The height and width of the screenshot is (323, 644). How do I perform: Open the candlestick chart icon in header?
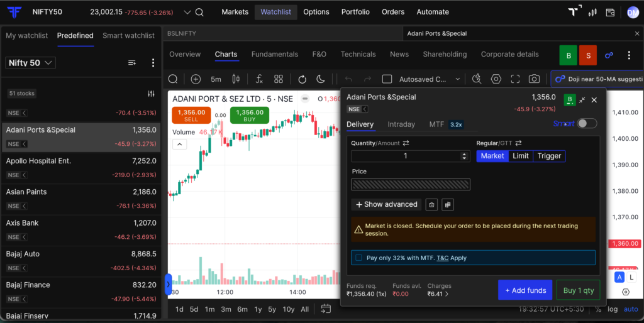click(592, 13)
